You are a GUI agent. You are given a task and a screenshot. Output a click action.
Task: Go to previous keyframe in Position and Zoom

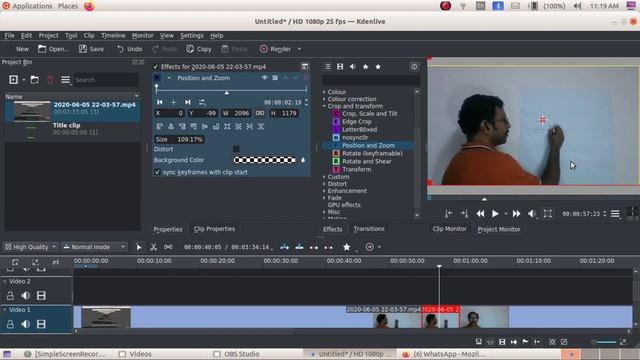click(x=160, y=102)
